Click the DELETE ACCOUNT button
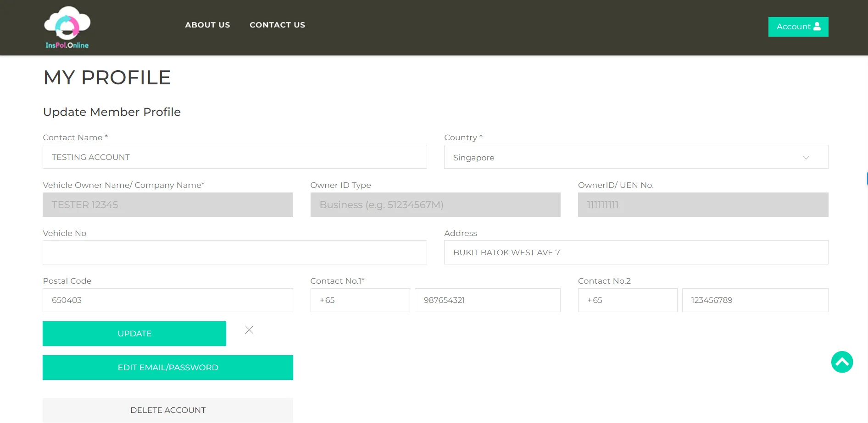 point(168,410)
